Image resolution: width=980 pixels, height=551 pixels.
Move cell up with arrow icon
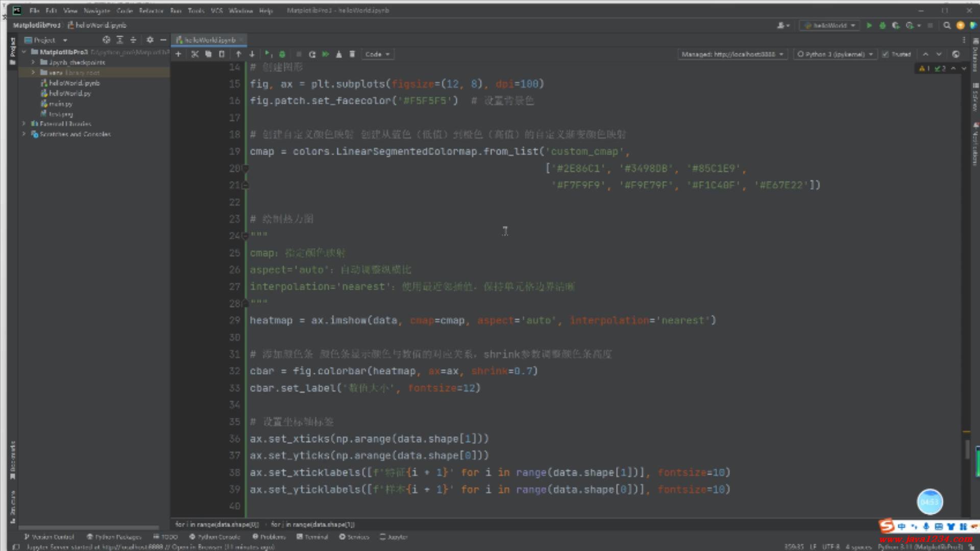click(x=238, y=54)
